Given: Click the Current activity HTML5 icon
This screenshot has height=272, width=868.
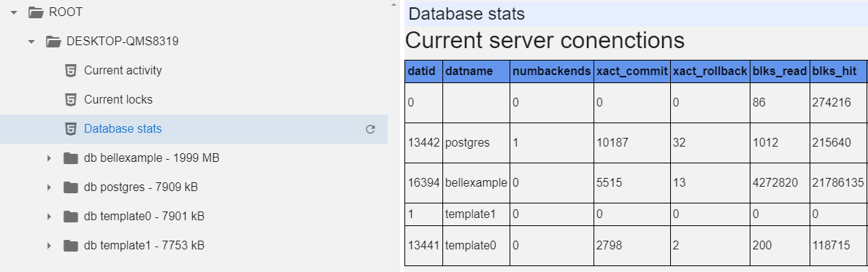Looking at the screenshot, I should (x=71, y=71).
